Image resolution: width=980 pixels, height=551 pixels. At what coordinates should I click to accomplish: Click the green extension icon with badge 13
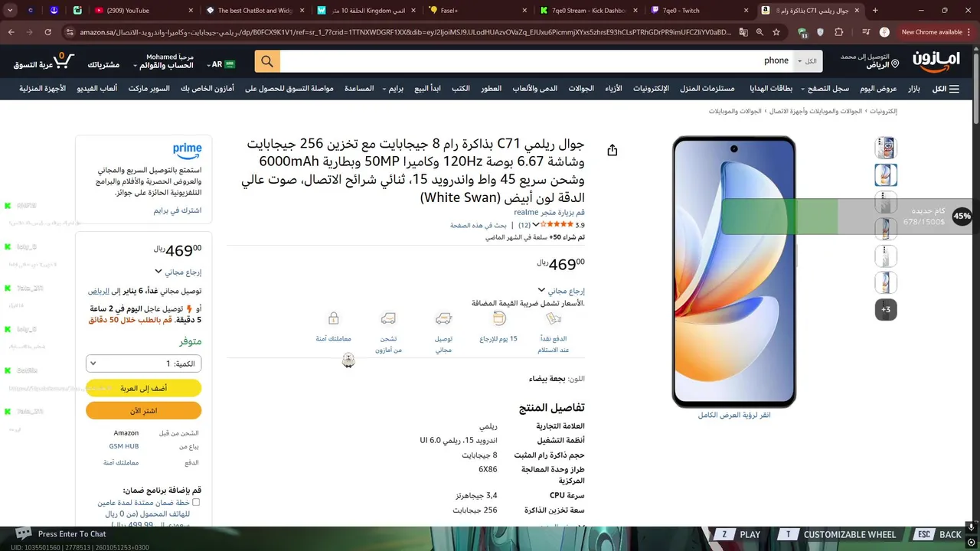coord(802,33)
